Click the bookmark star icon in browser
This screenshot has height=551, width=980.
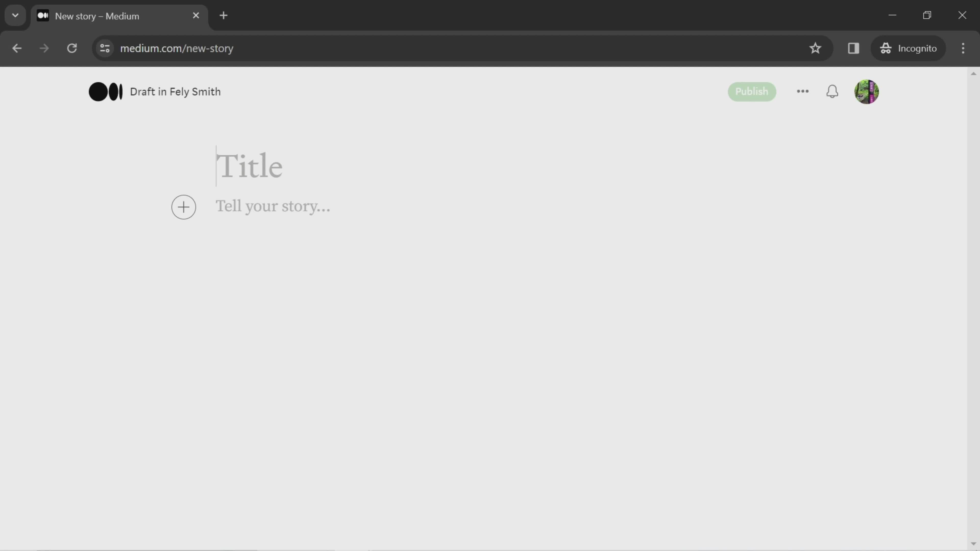(x=815, y=48)
